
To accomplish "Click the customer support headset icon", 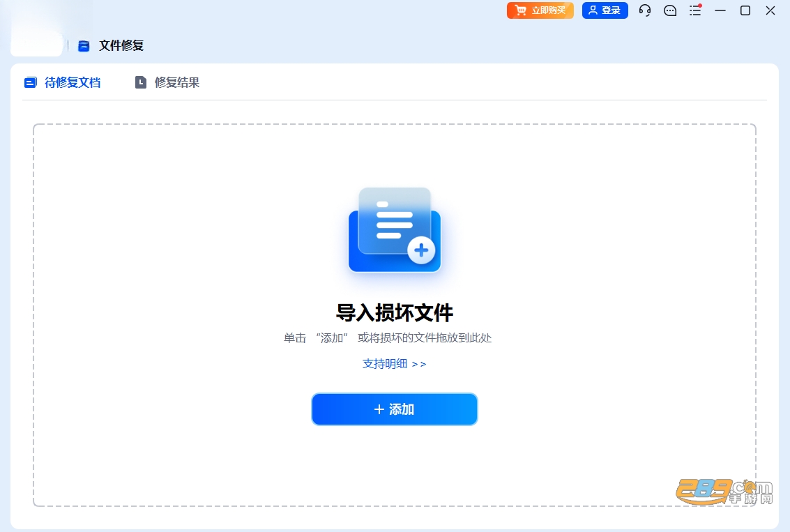I will tap(645, 10).
